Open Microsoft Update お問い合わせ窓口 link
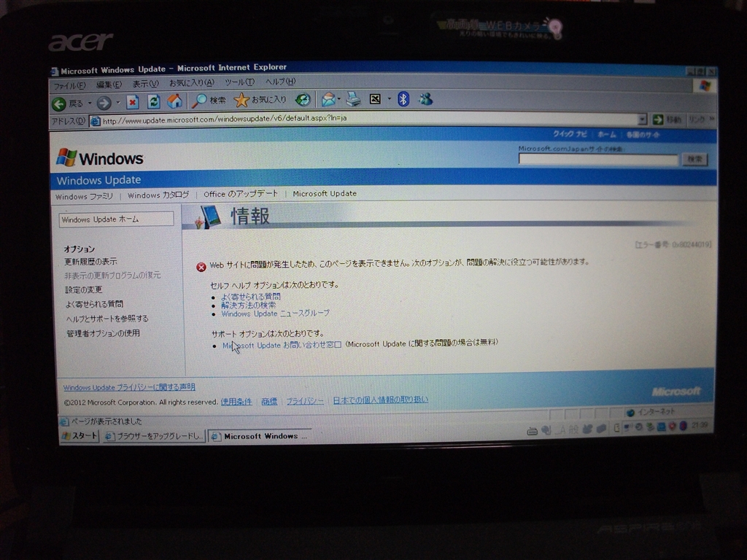 pos(282,345)
